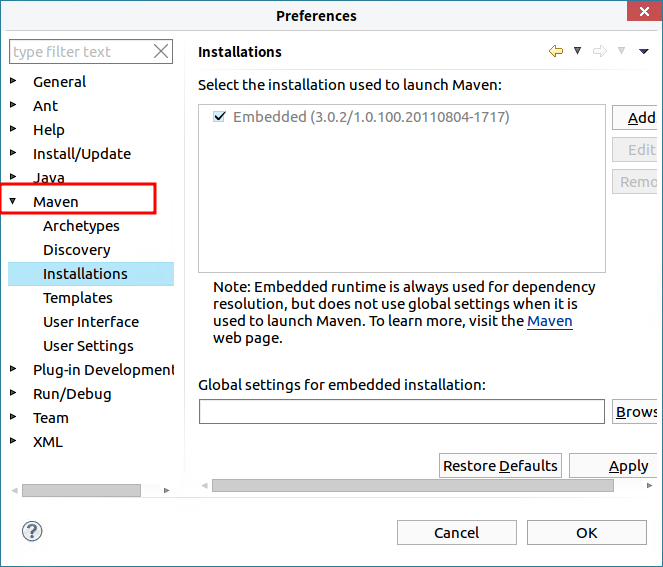Click Restore Defaults button
Image resolution: width=663 pixels, height=567 pixels.
click(x=500, y=466)
